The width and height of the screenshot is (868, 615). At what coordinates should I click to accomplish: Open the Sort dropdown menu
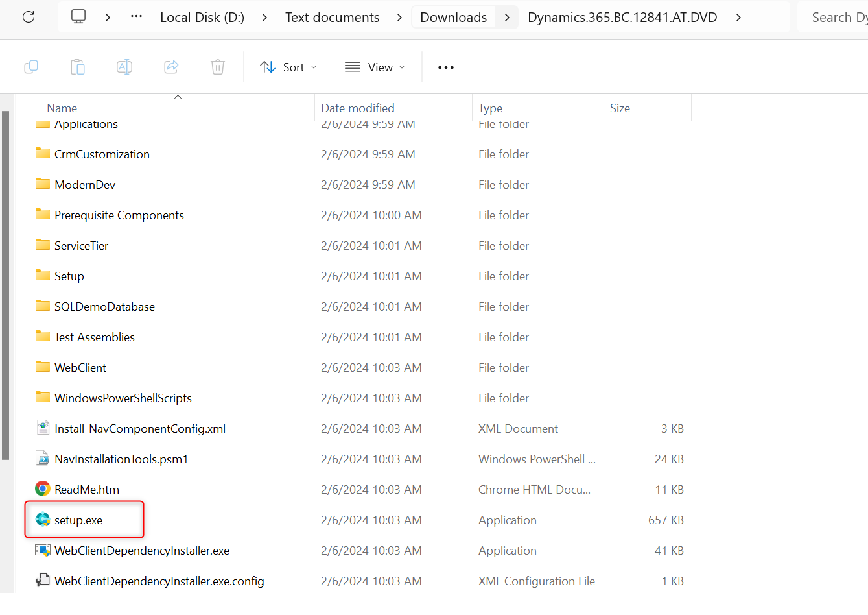click(x=288, y=67)
